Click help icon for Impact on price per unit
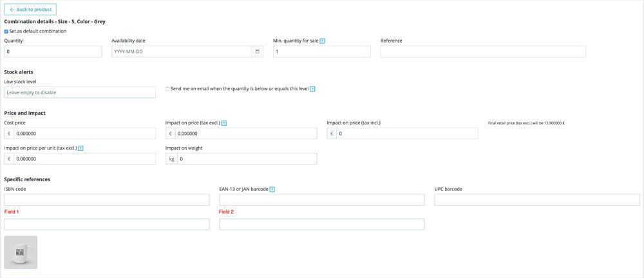This screenshot has width=644, height=278. tap(80, 148)
